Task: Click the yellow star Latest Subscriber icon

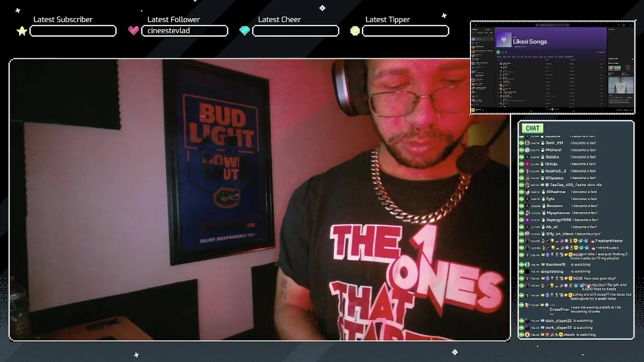Action: (22, 31)
